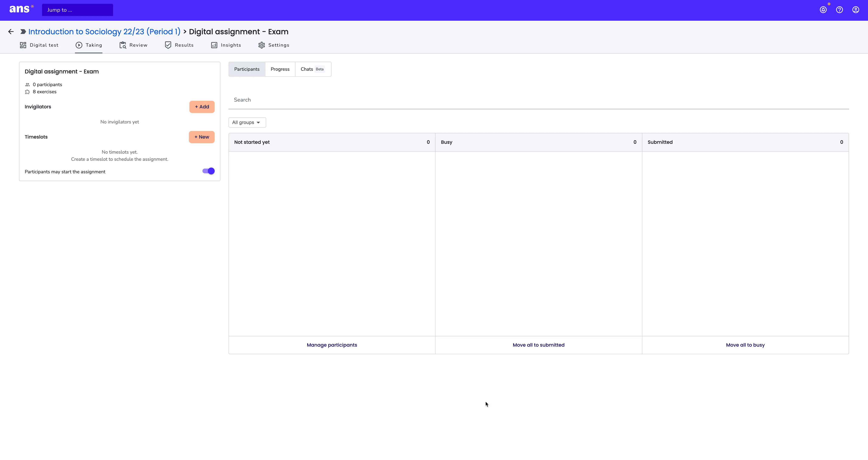Click the participants people icon
Viewport: 868px width, 460px height.
point(27,85)
